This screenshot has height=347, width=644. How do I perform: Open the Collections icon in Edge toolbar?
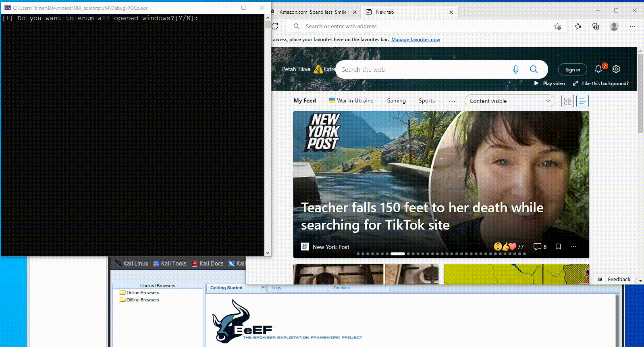(x=596, y=26)
